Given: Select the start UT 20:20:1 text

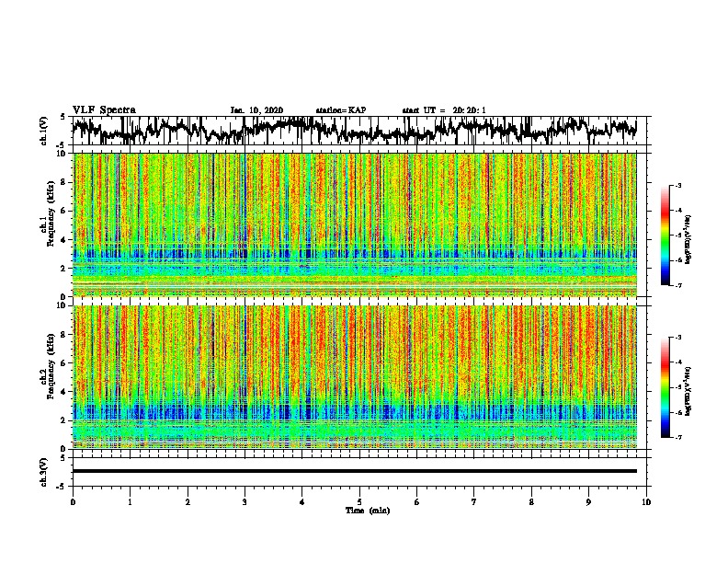Looking at the screenshot, I should point(444,110).
